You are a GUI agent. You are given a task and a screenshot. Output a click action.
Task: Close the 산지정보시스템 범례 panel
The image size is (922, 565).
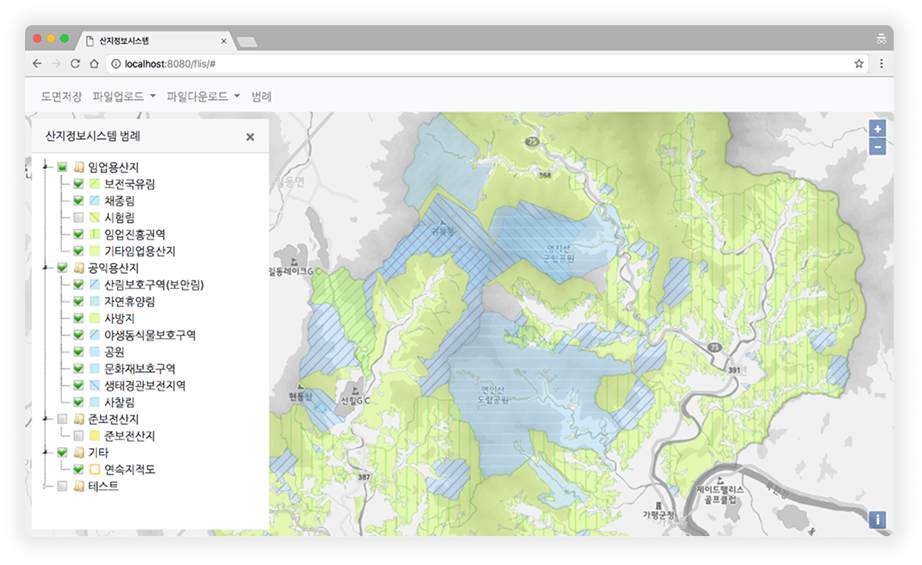coord(250,137)
